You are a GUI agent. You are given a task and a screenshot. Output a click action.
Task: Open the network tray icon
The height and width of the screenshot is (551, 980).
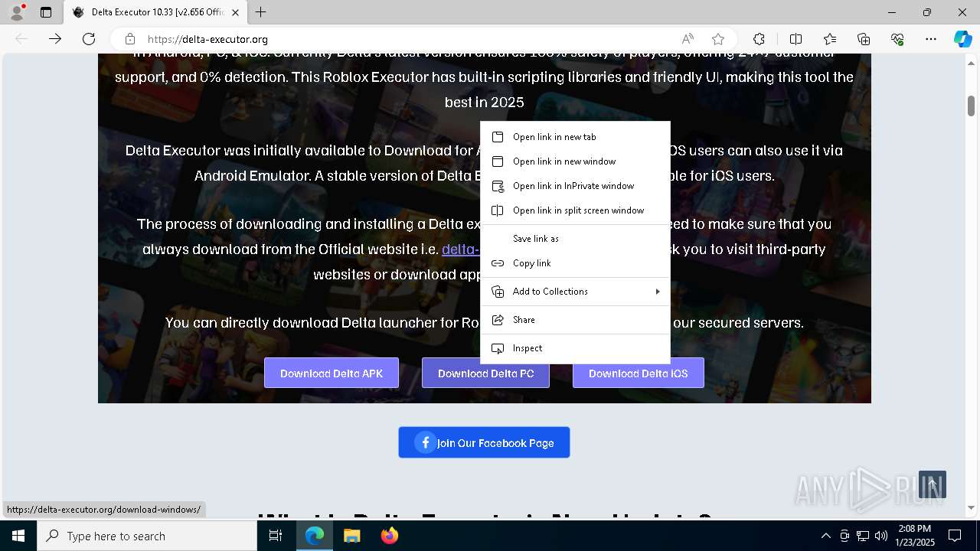point(863,536)
